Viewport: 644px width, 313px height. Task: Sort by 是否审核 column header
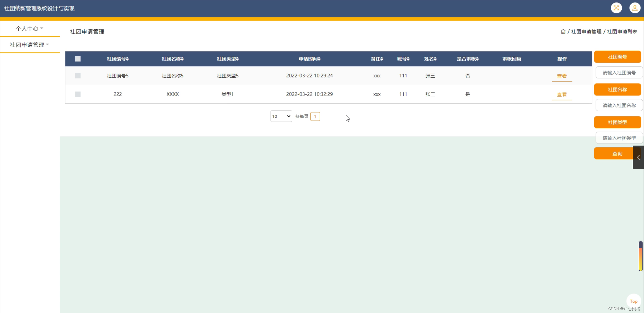click(x=467, y=59)
